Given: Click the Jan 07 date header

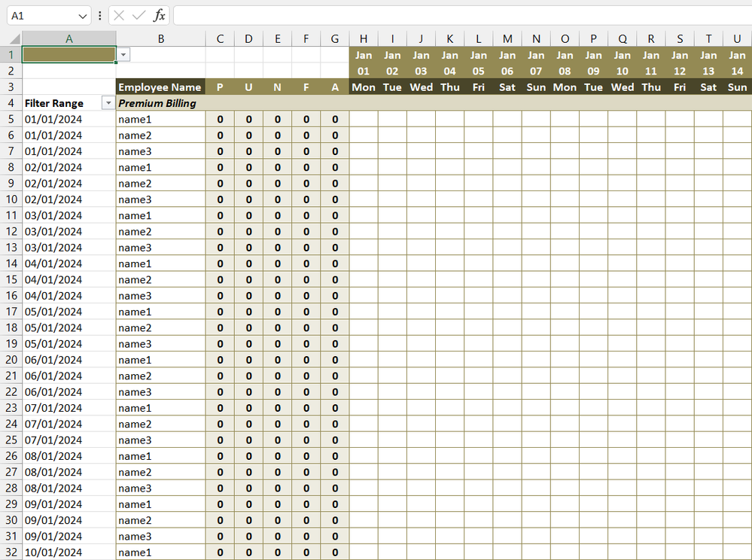Looking at the screenshot, I should point(536,62).
